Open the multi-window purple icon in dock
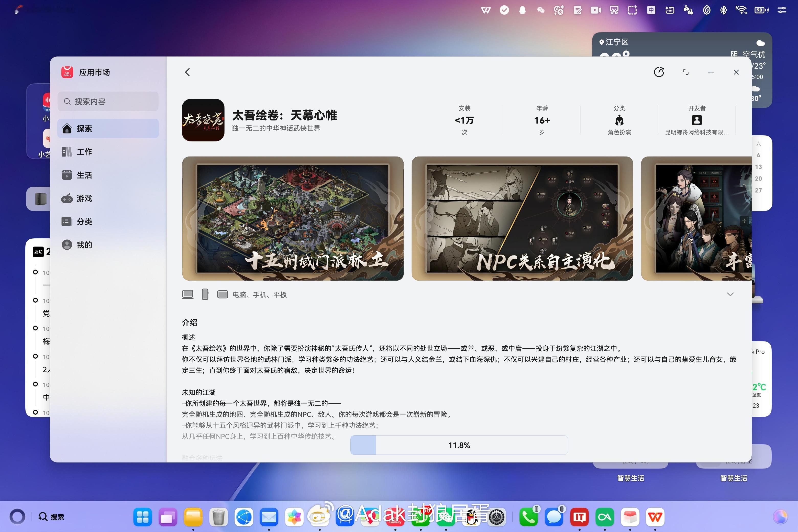798x532 pixels. (168, 517)
